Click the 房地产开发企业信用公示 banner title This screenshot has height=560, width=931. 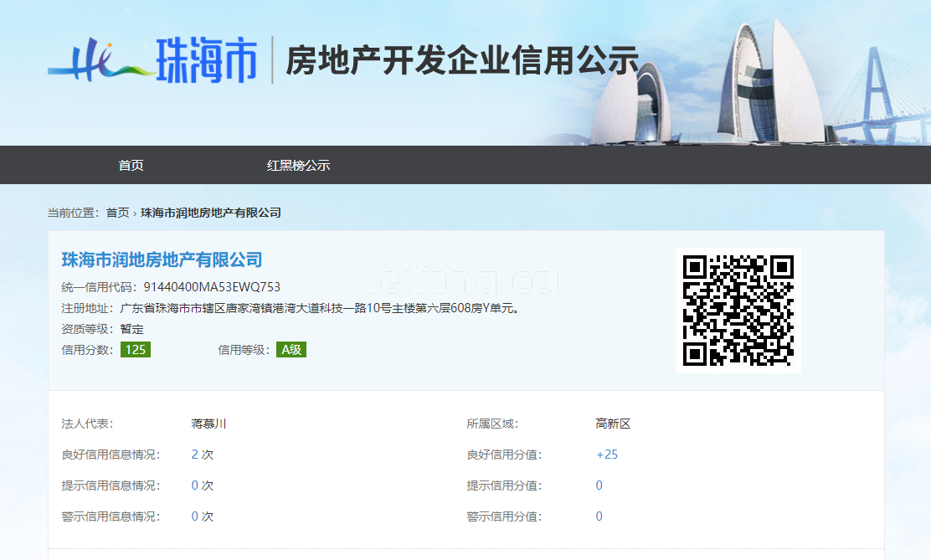[462, 57]
